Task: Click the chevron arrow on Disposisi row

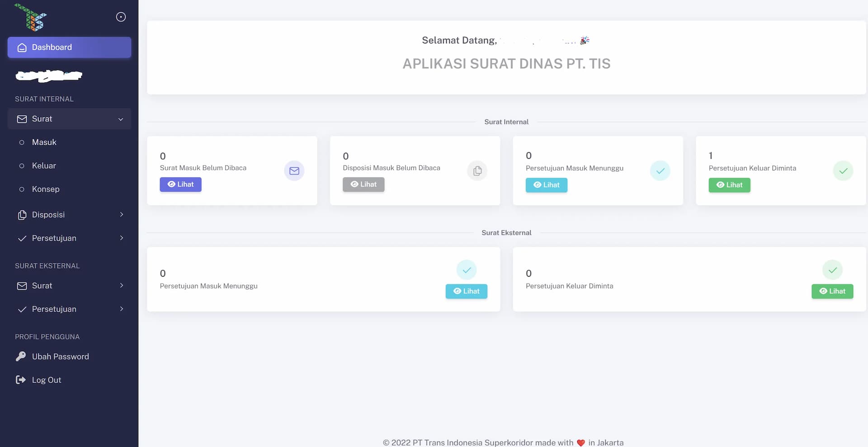Action: pyautogui.click(x=121, y=215)
